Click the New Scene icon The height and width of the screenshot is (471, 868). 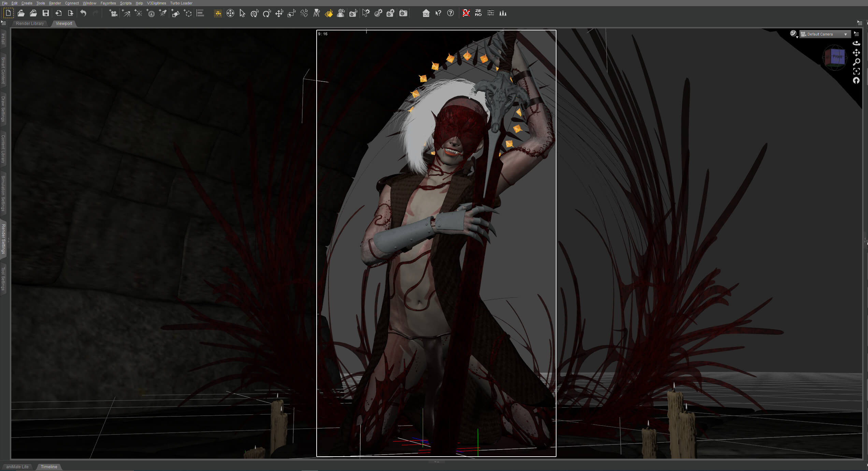(x=8, y=13)
